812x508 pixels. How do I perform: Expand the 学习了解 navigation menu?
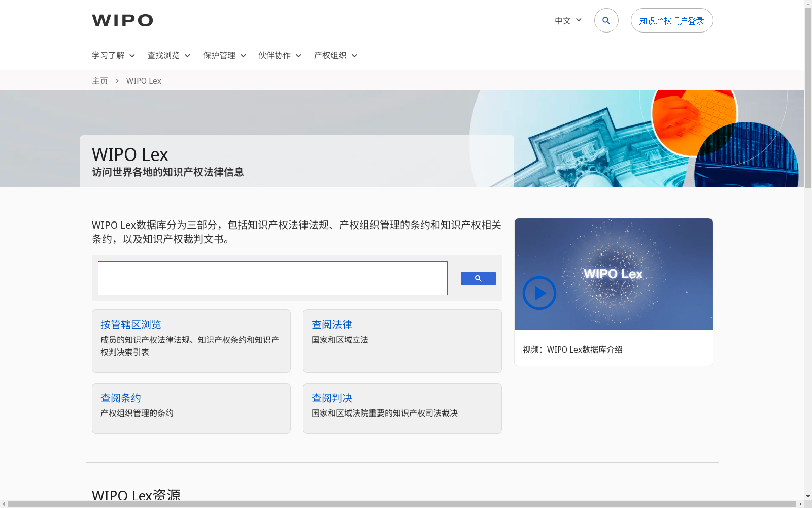tap(113, 56)
